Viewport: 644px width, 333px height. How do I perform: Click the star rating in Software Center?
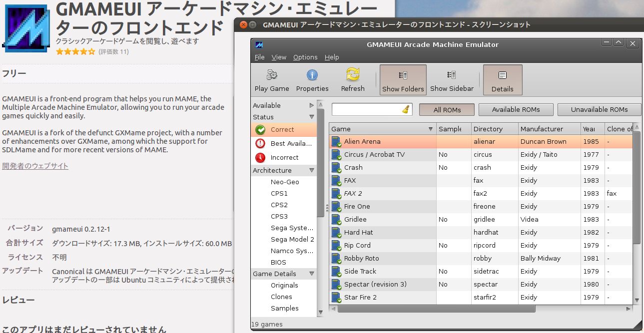tap(75, 51)
